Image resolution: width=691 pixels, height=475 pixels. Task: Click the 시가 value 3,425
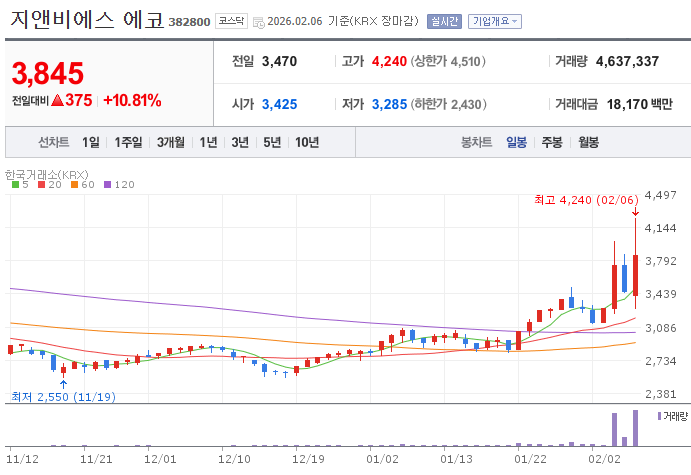point(279,104)
